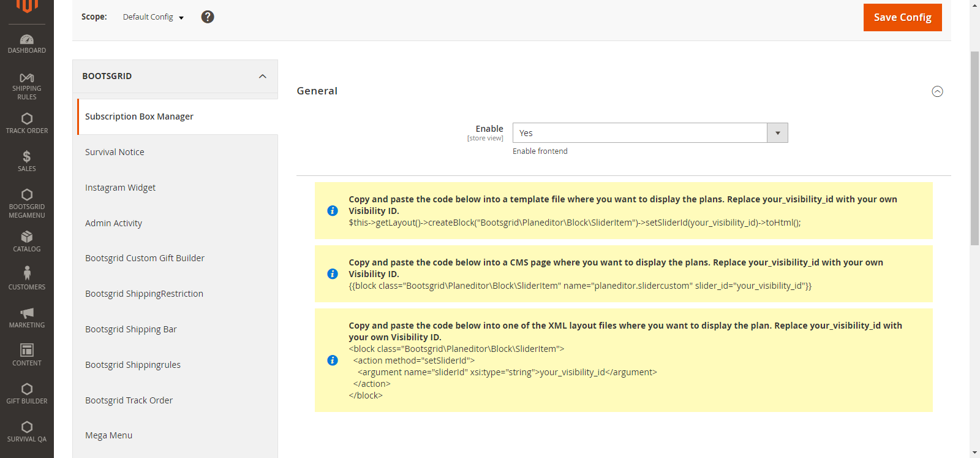Viewport: 980px width, 458px height.
Task: Open the Catalog sidebar icon
Action: click(27, 242)
